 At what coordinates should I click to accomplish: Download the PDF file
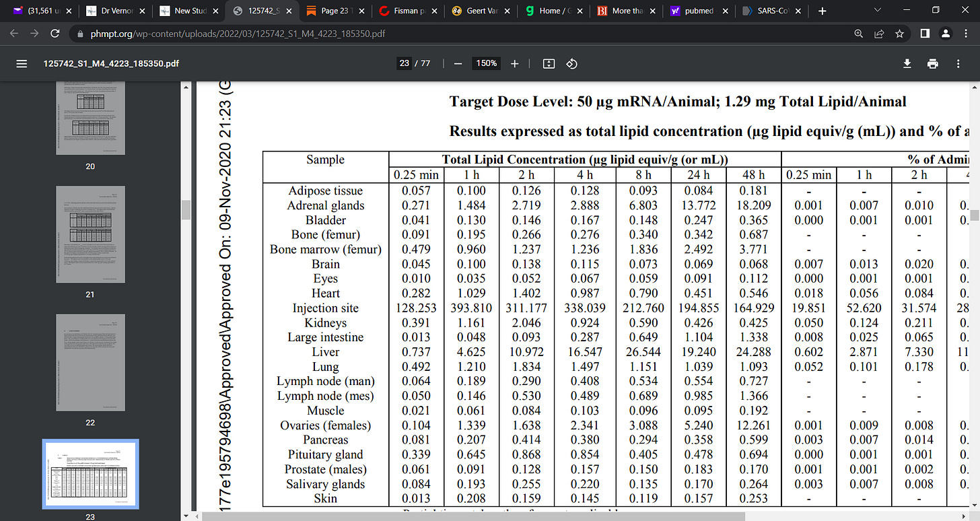[x=907, y=63]
